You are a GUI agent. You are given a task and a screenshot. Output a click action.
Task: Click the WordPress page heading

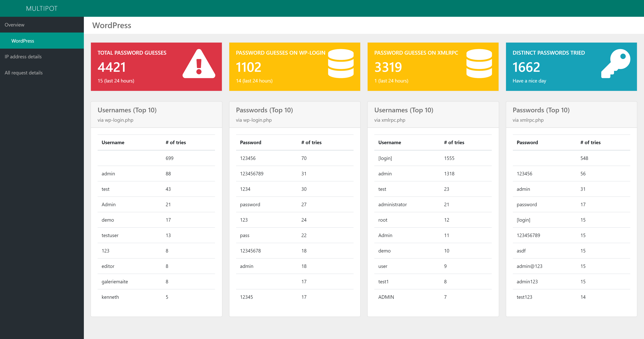[x=112, y=25]
